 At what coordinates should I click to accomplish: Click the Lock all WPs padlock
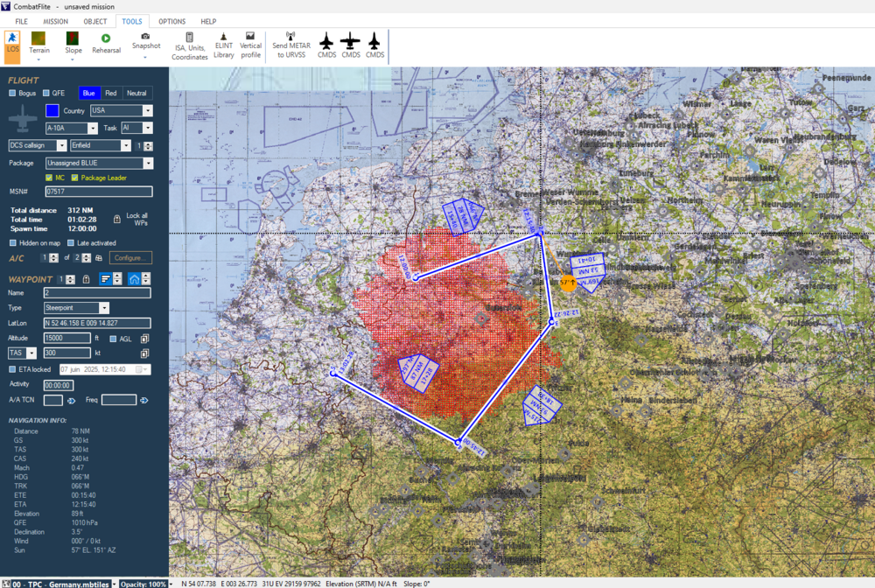pos(117,218)
